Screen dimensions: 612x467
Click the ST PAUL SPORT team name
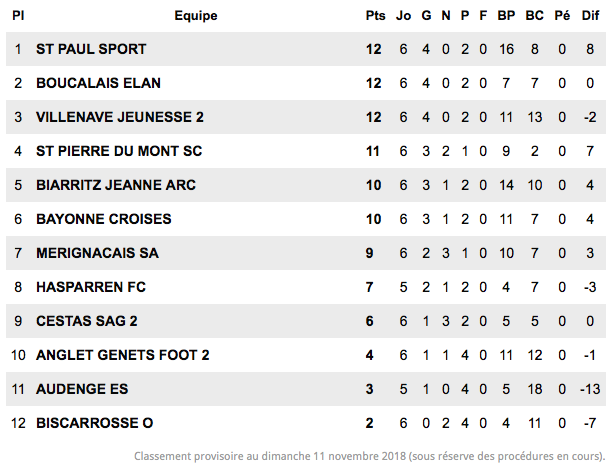click(91, 49)
